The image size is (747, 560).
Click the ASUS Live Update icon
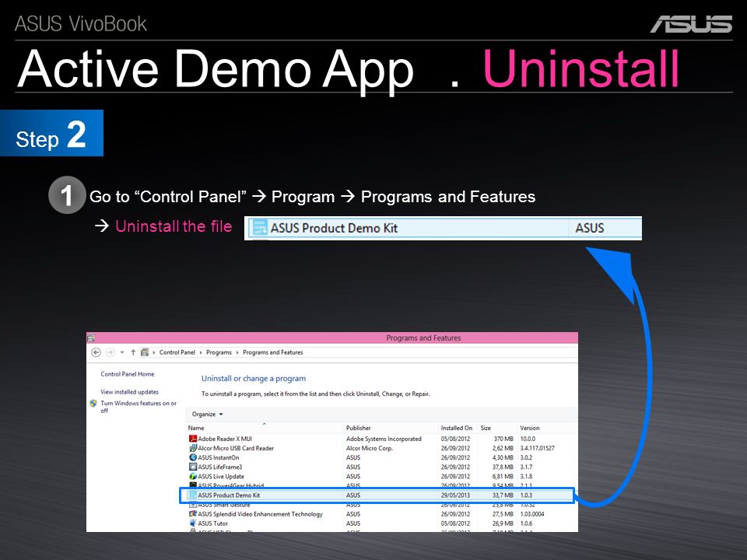(x=192, y=476)
